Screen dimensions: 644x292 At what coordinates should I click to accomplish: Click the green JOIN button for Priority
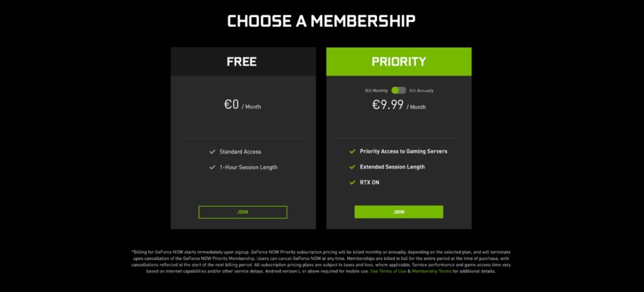[399, 212]
